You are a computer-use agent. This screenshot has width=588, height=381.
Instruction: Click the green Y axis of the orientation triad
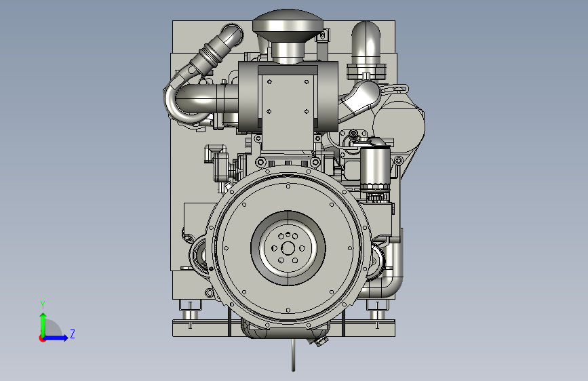coord(43,324)
